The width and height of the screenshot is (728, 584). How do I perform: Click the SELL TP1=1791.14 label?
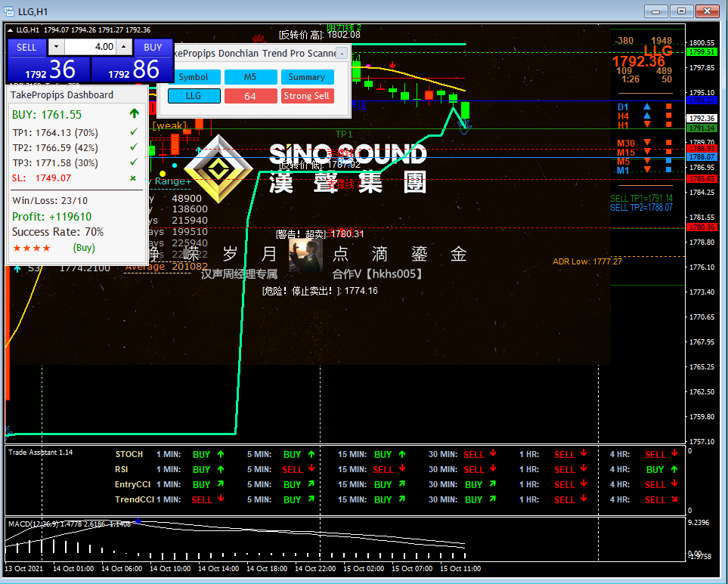(641, 199)
